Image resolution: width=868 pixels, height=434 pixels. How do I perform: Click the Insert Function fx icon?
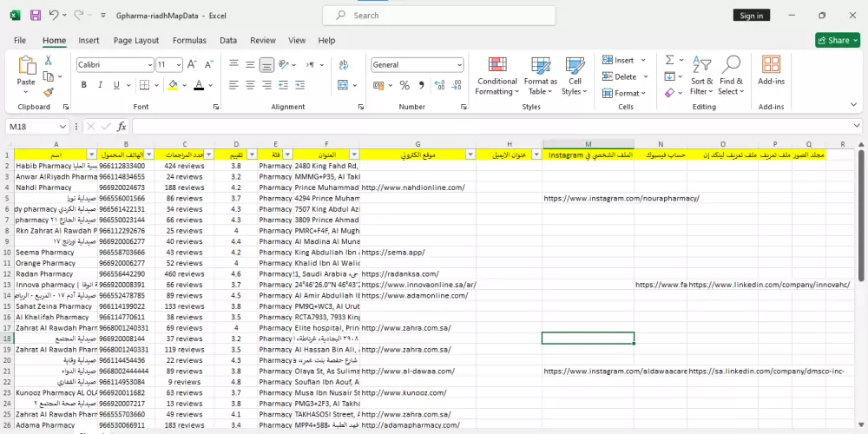(122, 127)
